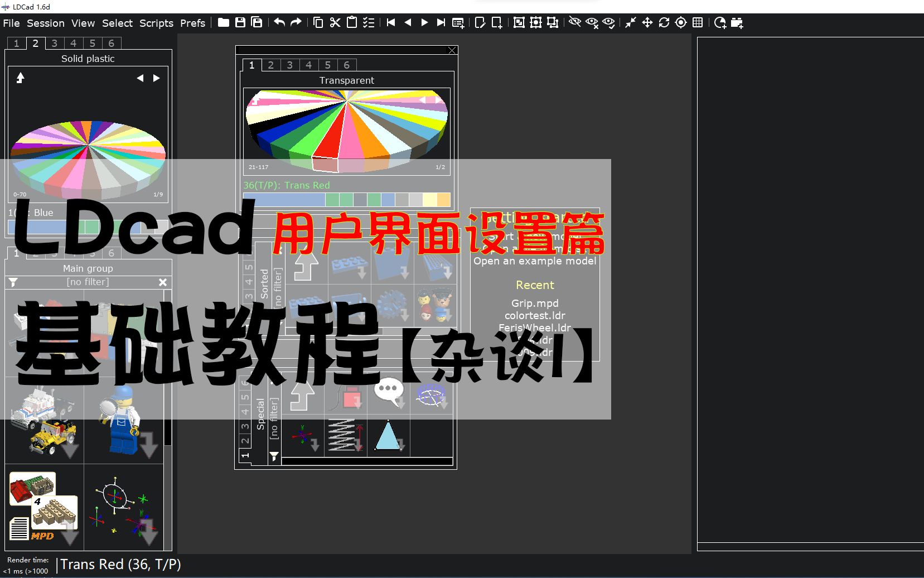Undo the last action

279,22
